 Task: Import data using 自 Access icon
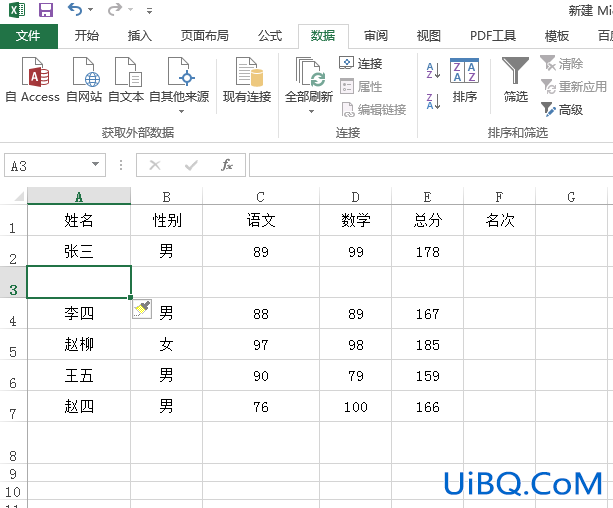(33, 80)
